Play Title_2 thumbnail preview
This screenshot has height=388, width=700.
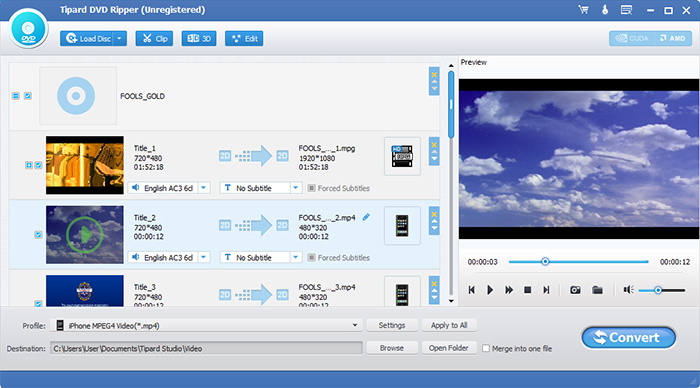click(x=85, y=234)
